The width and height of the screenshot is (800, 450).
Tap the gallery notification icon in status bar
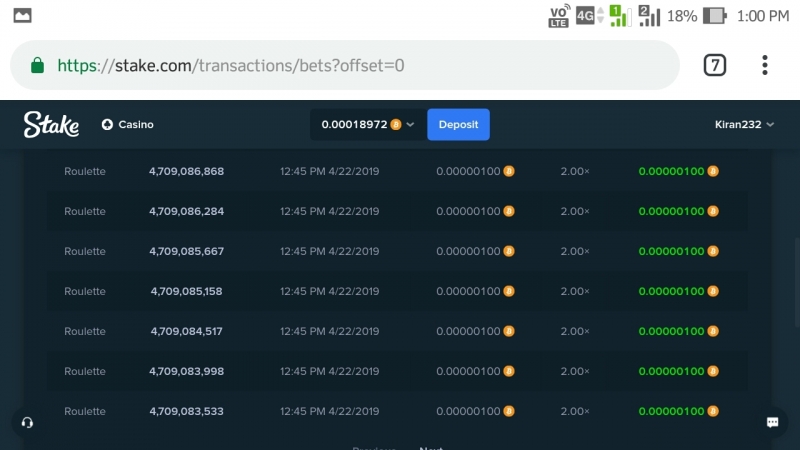(x=22, y=16)
